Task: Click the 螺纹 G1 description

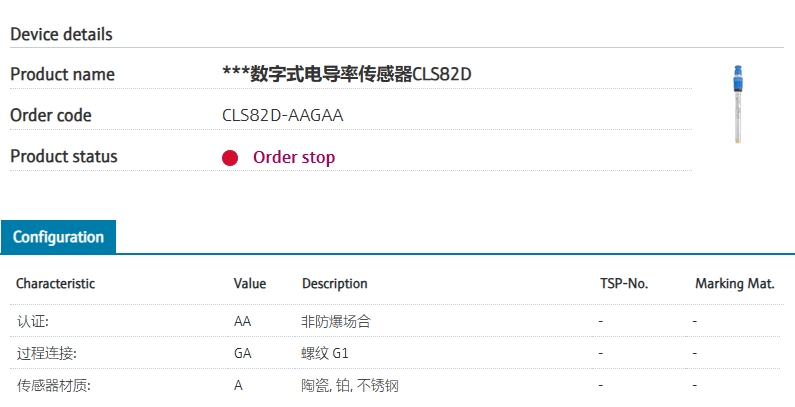Action: pos(325,353)
